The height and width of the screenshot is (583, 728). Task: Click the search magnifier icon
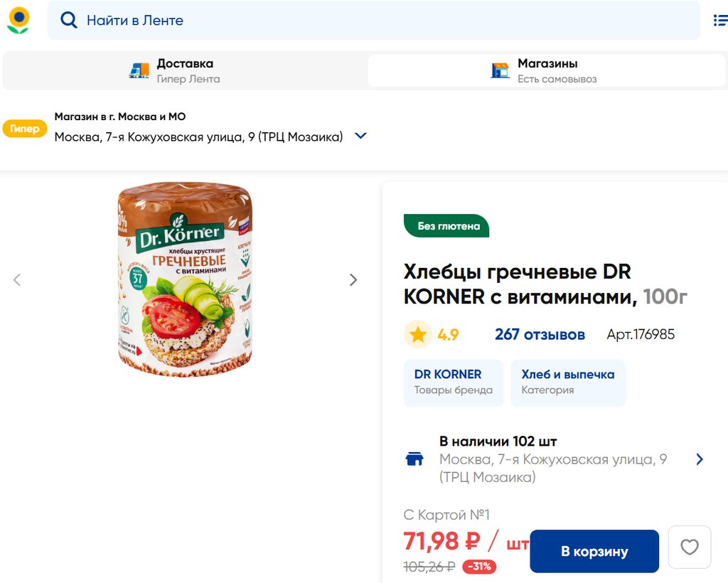[69, 21]
